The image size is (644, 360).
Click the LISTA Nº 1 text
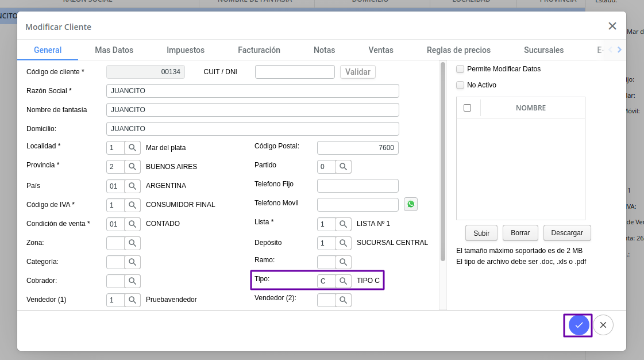pyautogui.click(x=373, y=224)
